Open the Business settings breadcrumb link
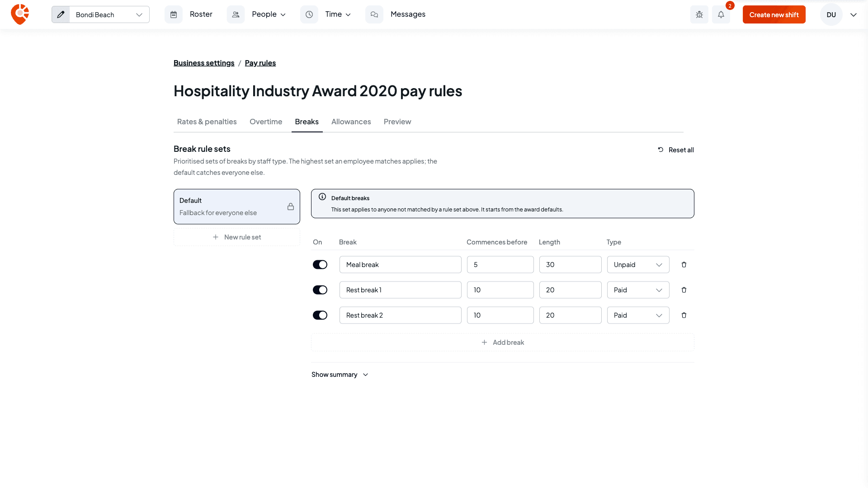Image resolution: width=868 pixels, height=488 pixels. [x=204, y=63]
